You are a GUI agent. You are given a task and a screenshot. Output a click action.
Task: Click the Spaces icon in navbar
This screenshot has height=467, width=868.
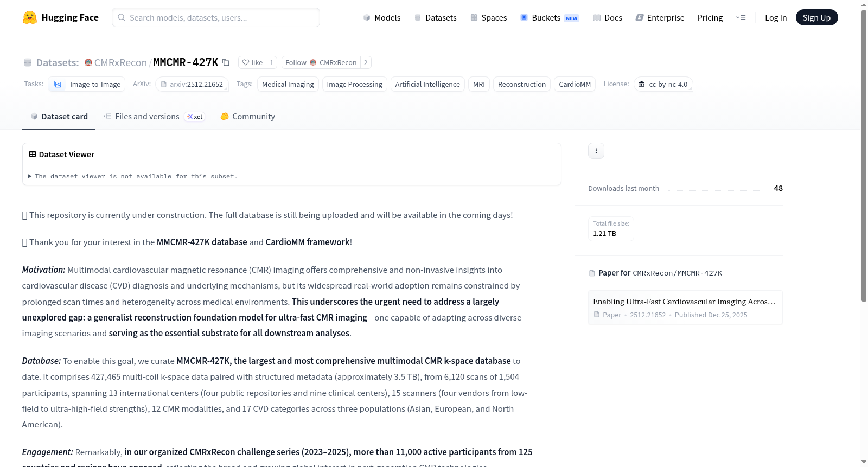pos(474,18)
